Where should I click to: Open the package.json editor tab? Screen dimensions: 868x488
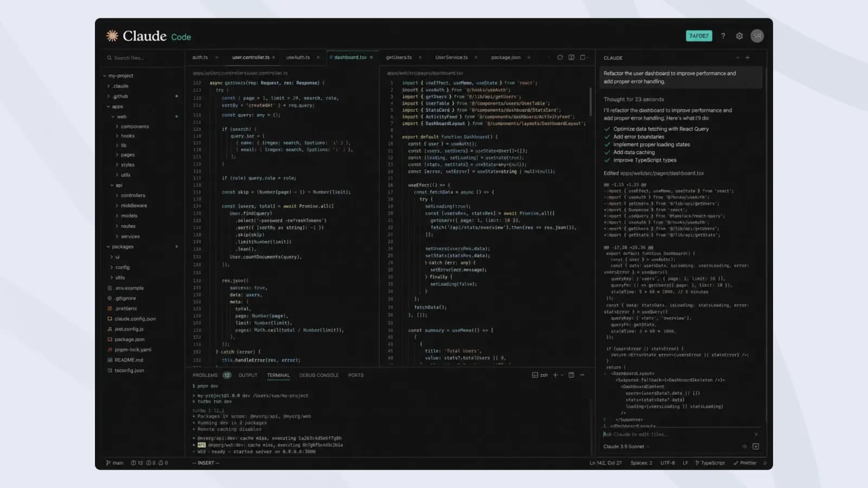click(x=506, y=57)
